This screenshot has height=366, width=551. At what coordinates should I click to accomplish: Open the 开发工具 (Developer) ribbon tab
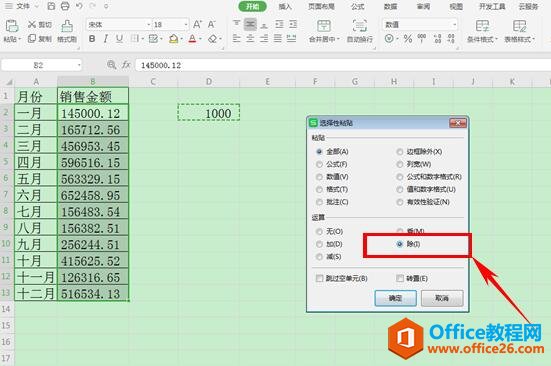pos(492,6)
